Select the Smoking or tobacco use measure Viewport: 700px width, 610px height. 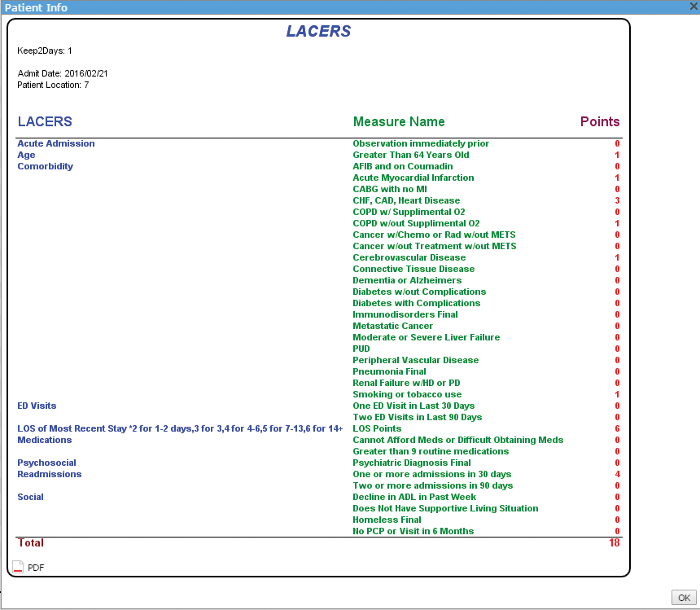click(407, 394)
